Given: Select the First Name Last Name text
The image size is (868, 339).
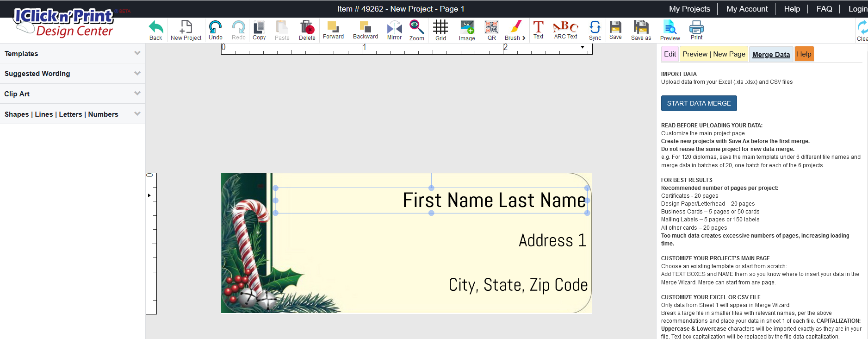Looking at the screenshot, I should click(x=494, y=201).
